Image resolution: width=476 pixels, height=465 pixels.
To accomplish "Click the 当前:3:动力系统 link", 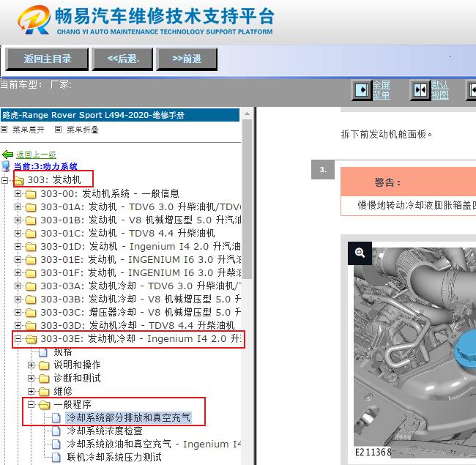I will click(45, 166).
